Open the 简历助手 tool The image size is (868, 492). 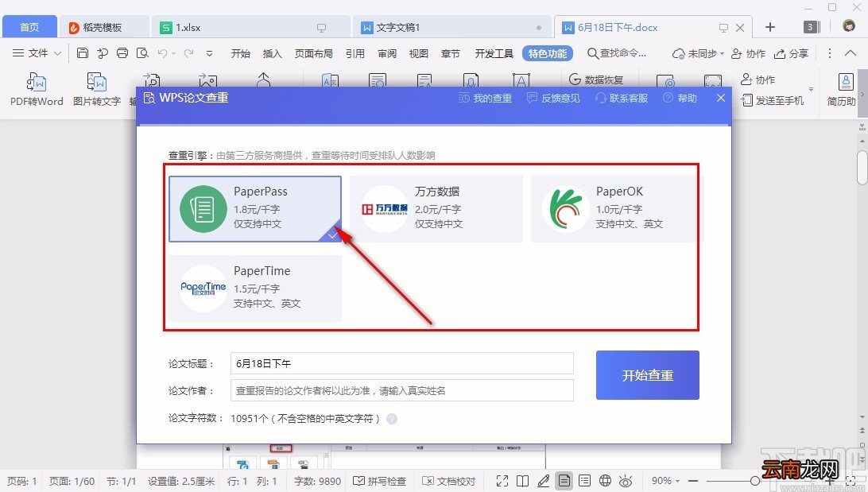click(x=842, y=88)
